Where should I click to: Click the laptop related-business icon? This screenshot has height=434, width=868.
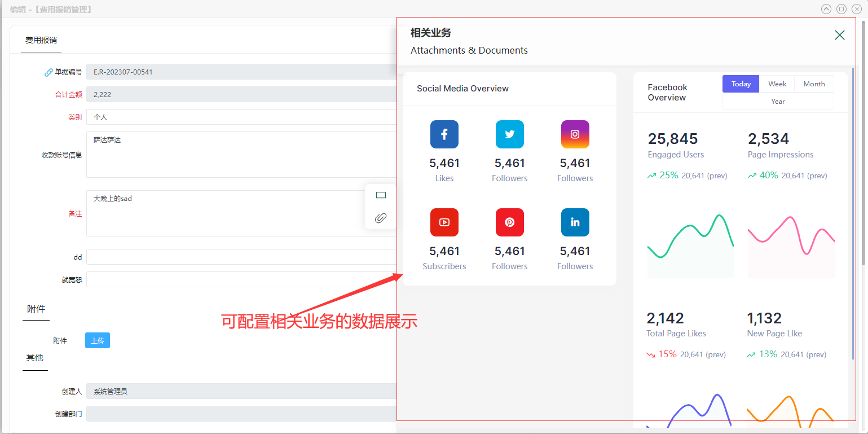pyautogui.click(x=381, y=196)
